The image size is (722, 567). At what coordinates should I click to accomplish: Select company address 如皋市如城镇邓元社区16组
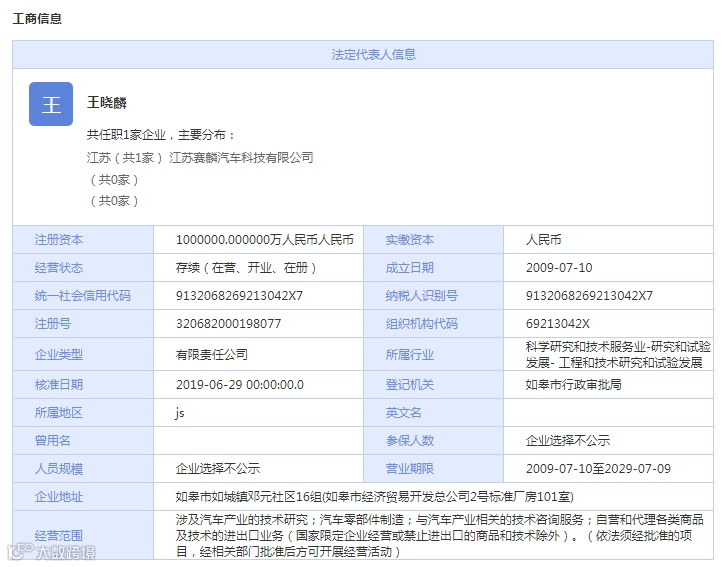(x=249, y=497)
